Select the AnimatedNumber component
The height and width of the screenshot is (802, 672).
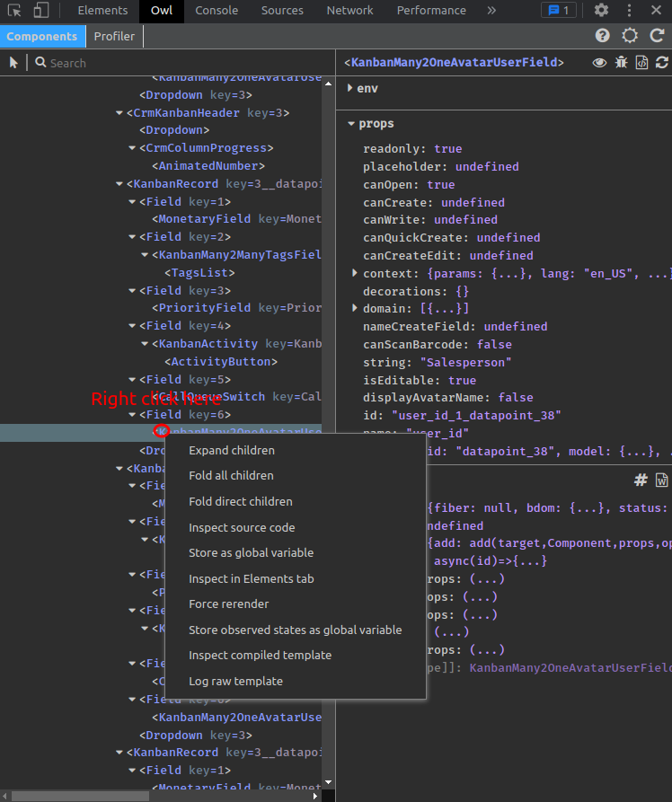pyautogui.click(x=208, y=166)
